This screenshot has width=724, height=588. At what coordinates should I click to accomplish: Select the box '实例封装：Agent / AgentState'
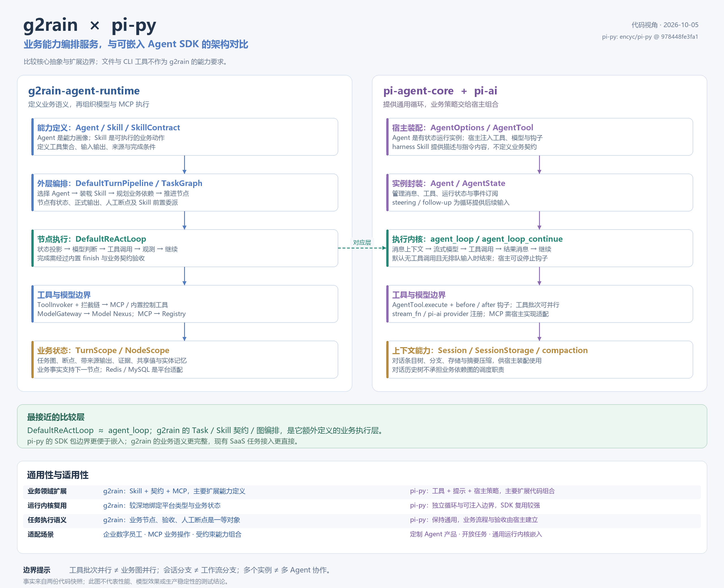[539, 193]
